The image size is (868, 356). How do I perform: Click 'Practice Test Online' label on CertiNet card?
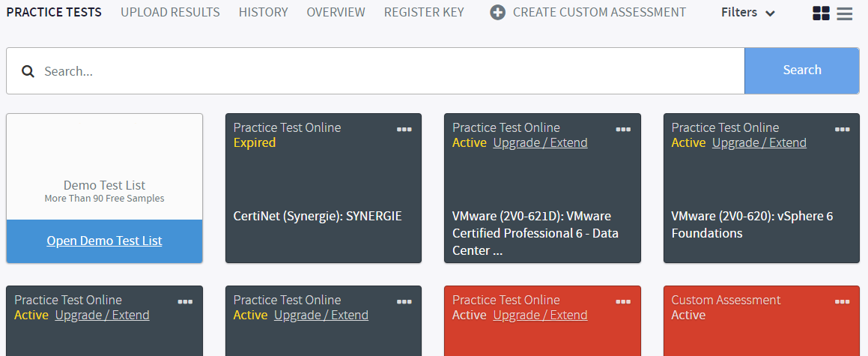coord(288,127)
